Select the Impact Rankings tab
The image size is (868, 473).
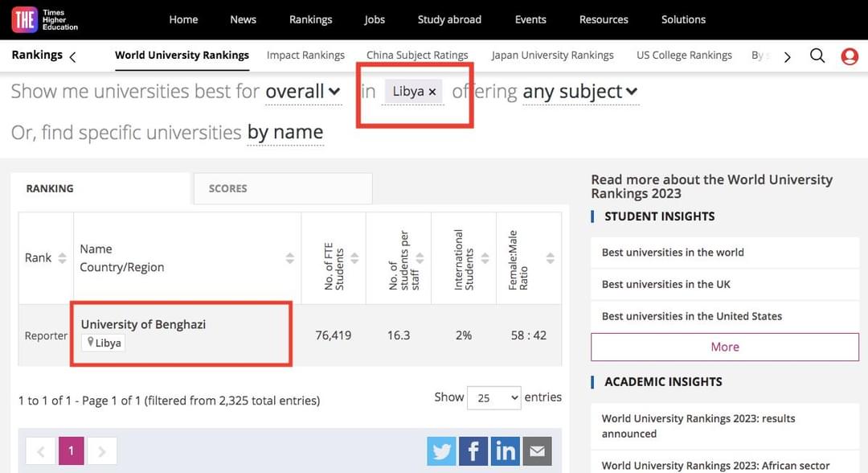coord(305,56)
